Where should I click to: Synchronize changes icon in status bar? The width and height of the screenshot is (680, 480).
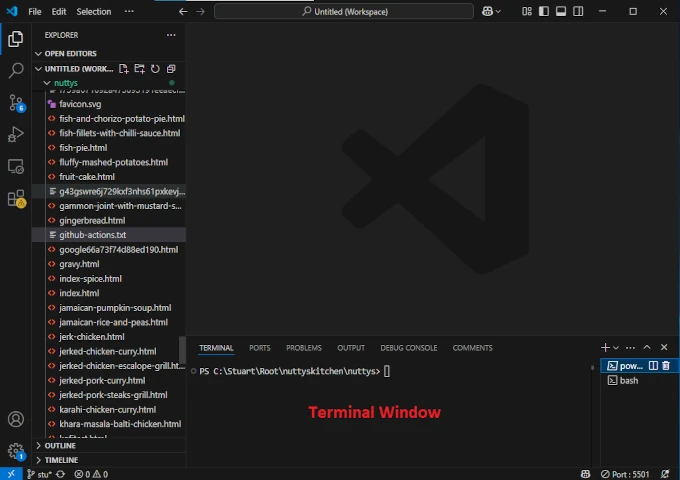[x=61, y=474]
